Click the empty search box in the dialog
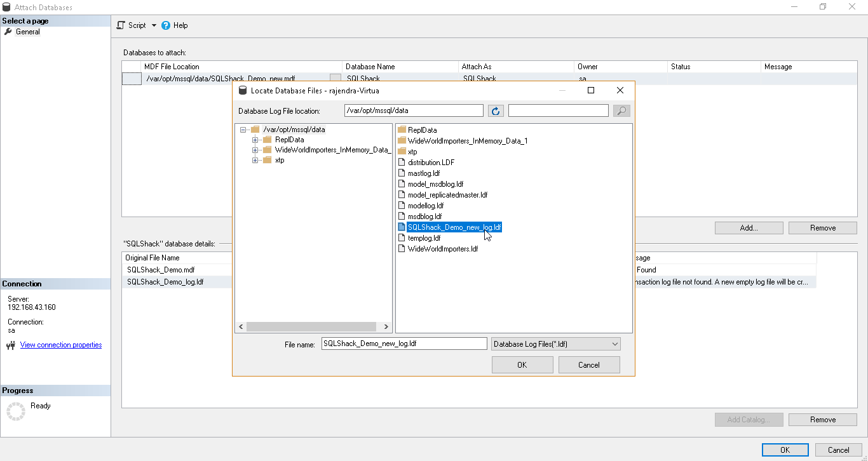Image resolution: width=868 pixels, height=461 pixels. (558, 111)
